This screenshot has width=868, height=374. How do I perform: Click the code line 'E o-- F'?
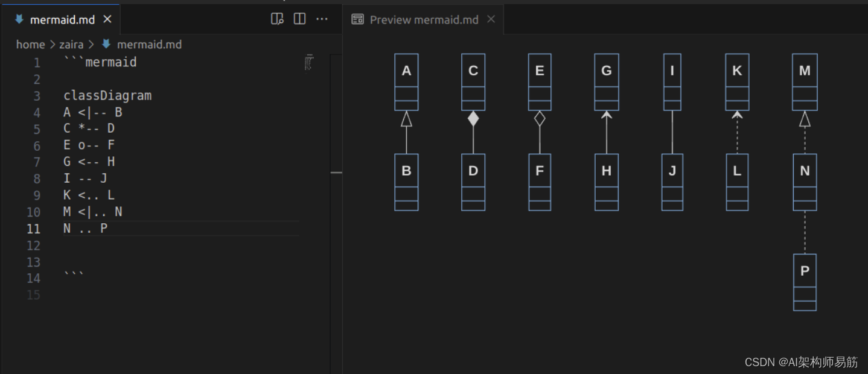pyautogui.click(x=89, y=145)
